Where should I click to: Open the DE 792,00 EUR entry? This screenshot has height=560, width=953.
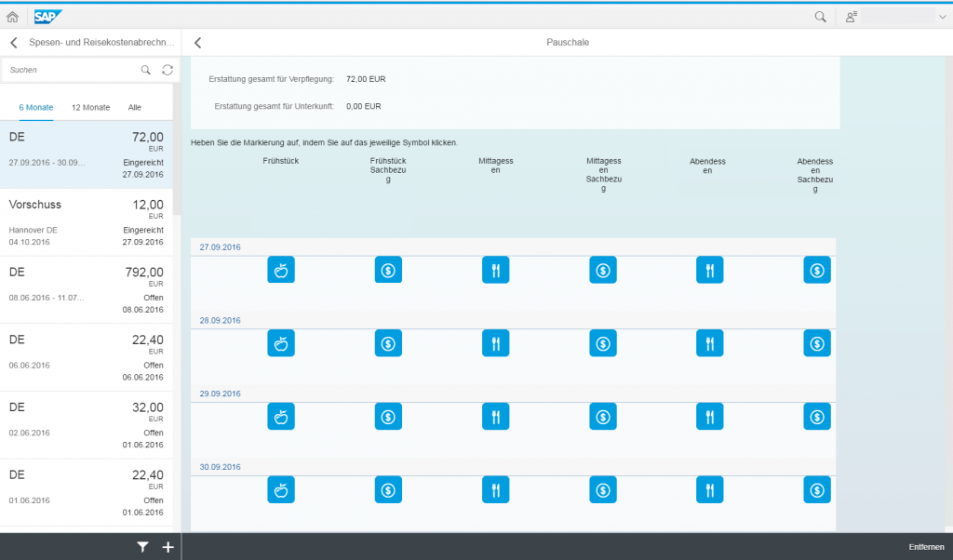87,289
